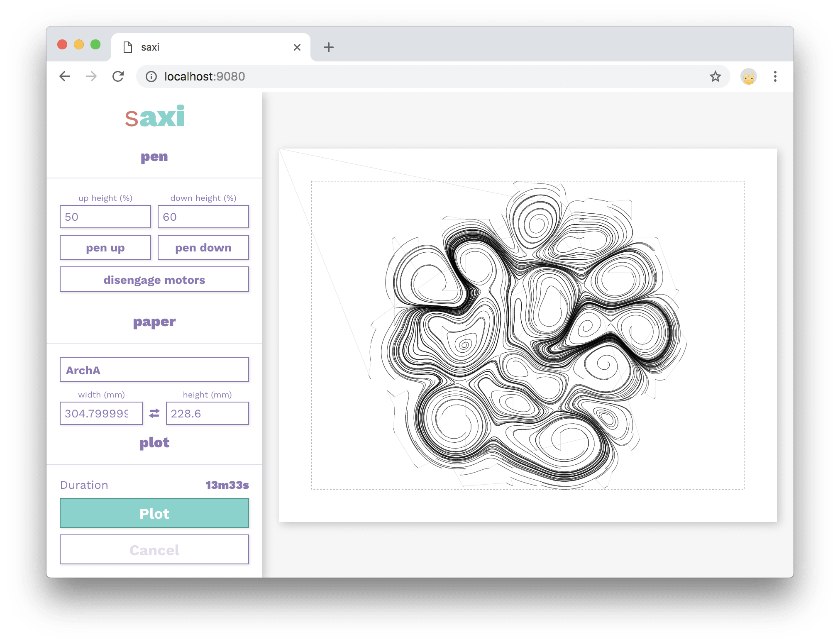Viewport: 840px width, 644px height.
Task: Edit the down height percentage field
Action: 203,217
